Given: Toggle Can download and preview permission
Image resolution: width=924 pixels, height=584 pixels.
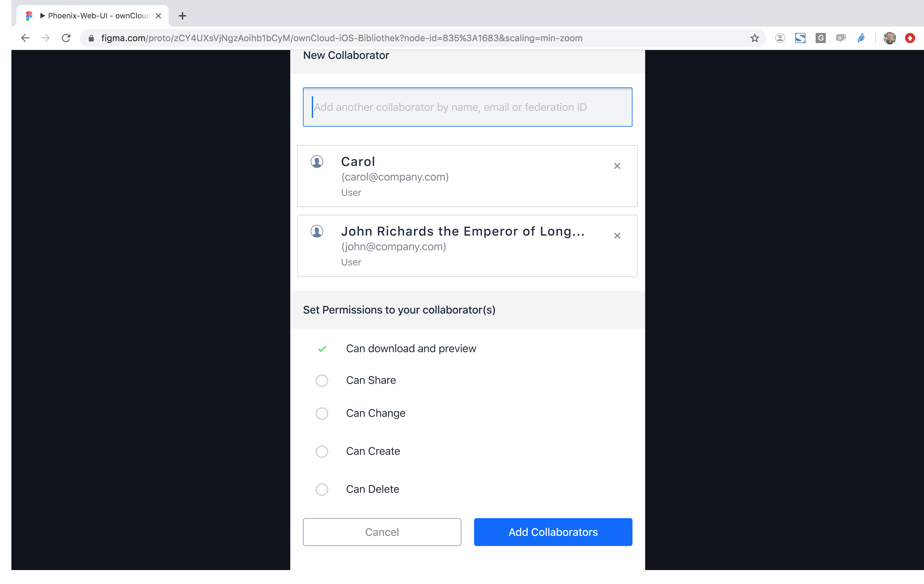Looking at the screenshot, I should [322, 349].
